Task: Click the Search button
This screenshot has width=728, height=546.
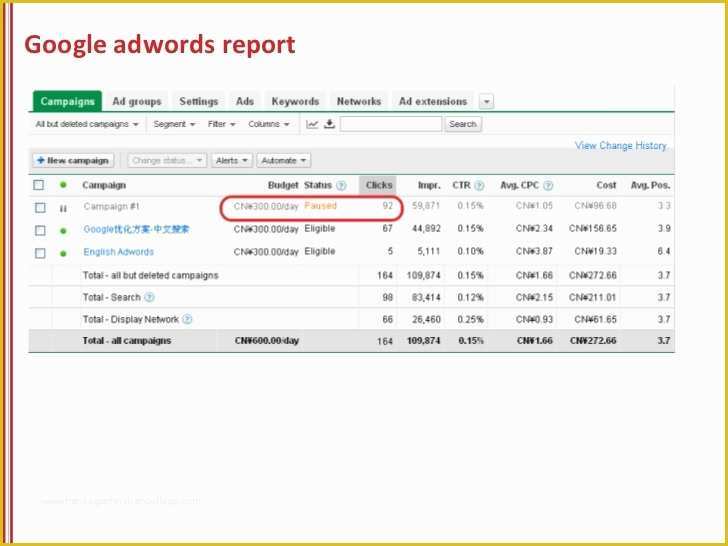Action: click(x=463, y=124)
